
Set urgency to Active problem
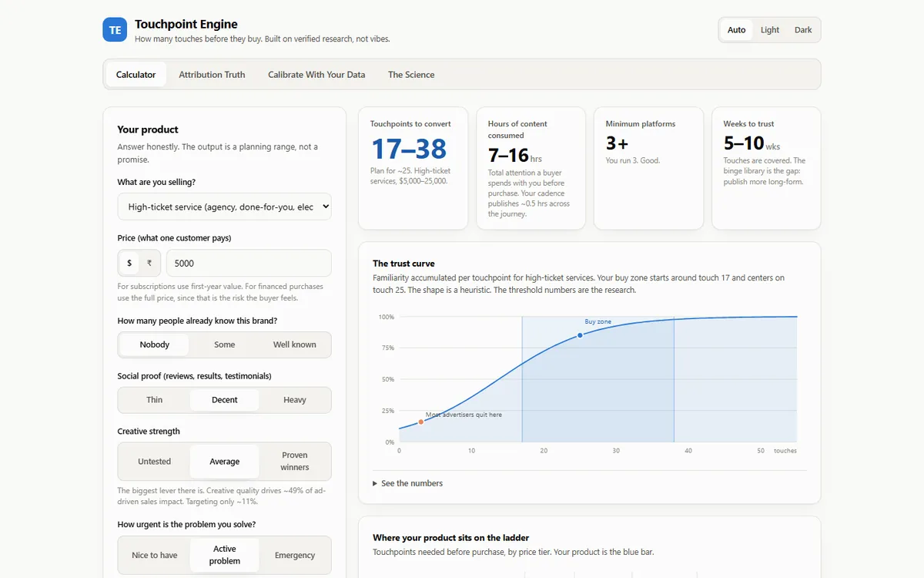[x=225, y=556]
